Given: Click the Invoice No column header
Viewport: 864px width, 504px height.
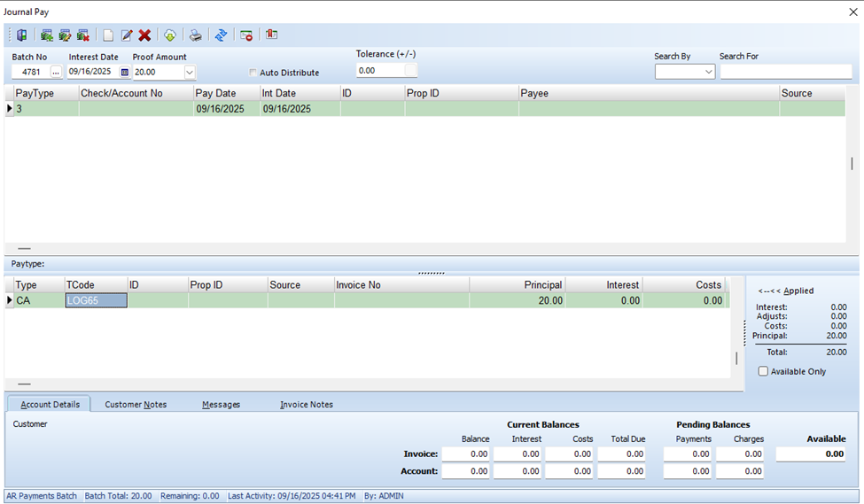Looking at the screenshot, I should pos(401,285).
